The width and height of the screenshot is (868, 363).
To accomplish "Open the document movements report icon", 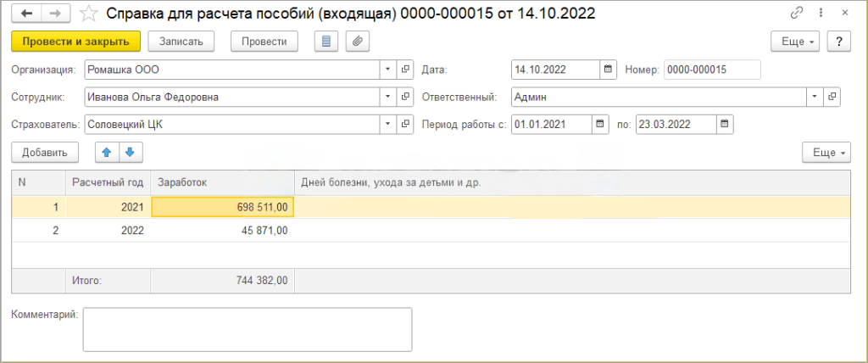I will (x=326, y=42).
